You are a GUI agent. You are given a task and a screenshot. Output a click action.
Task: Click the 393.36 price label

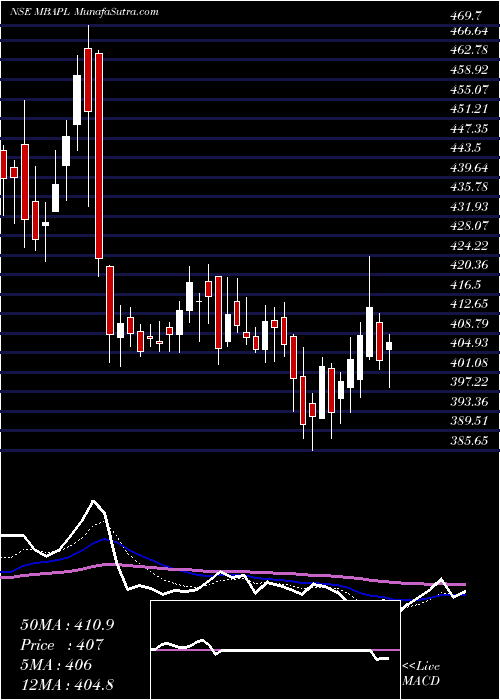pos(469,401)
